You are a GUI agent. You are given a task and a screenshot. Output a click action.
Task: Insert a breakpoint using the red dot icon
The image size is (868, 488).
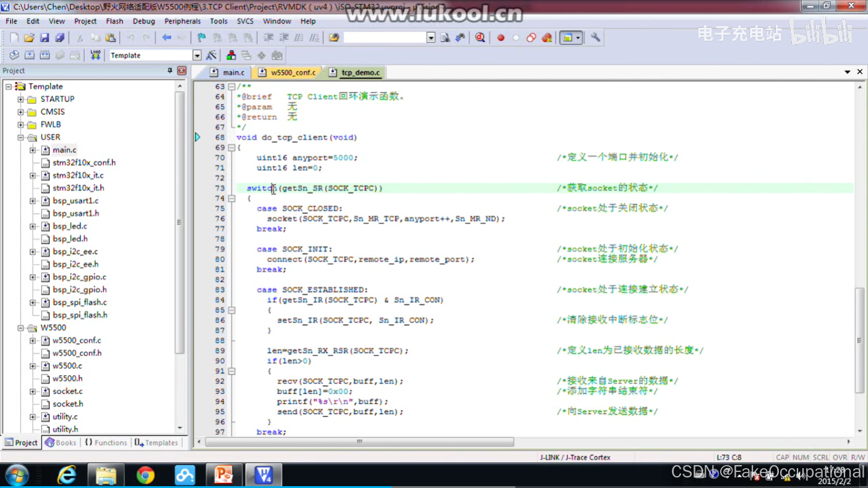coord(501,38)
